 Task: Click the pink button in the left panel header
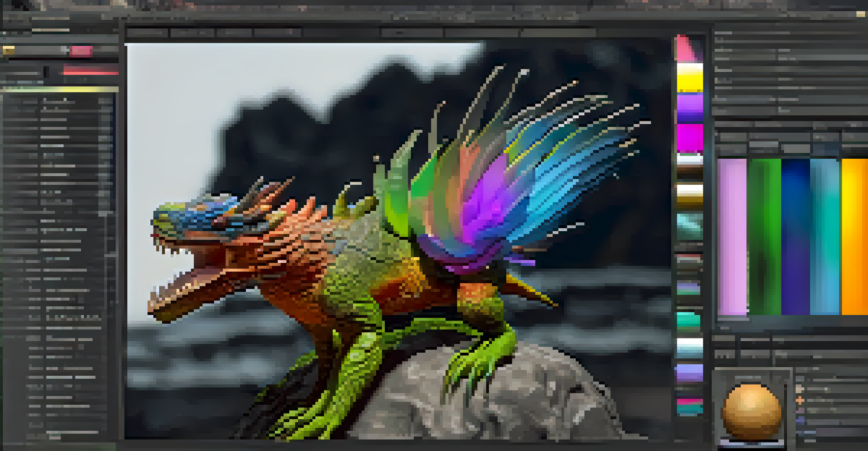(81, 51)
